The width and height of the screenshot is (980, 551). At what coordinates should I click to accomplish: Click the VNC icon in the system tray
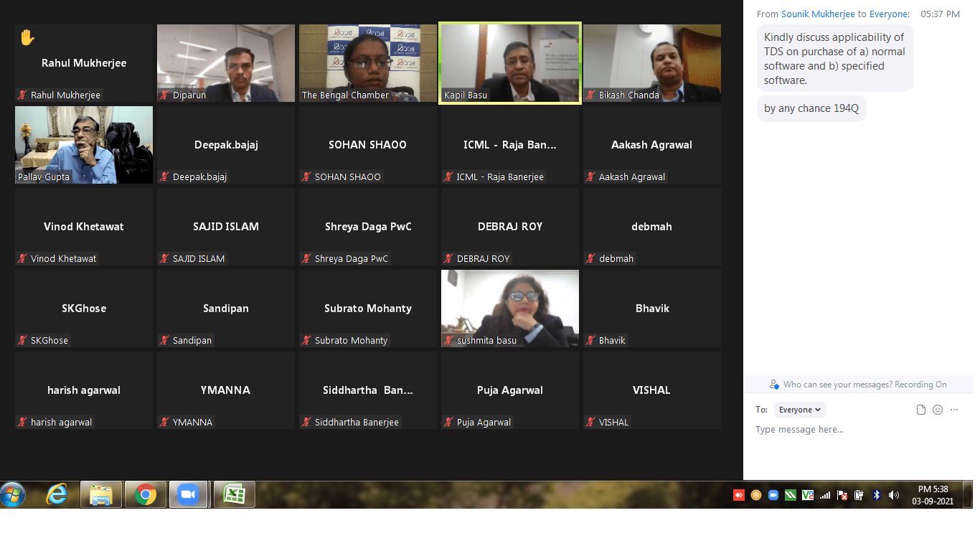point(808,495)
